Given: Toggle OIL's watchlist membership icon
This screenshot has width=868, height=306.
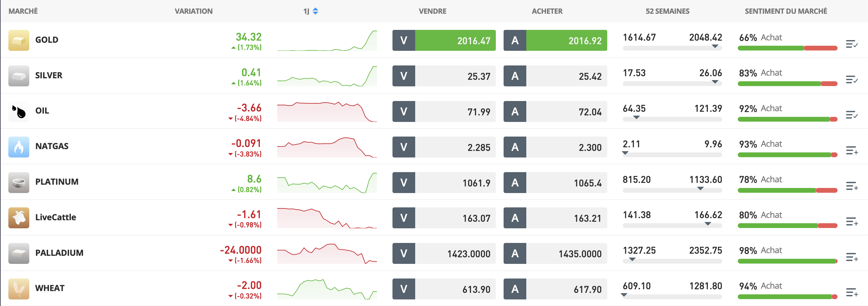Looking at the screenshot, I should pyautogui.click(x=852, y=115).
